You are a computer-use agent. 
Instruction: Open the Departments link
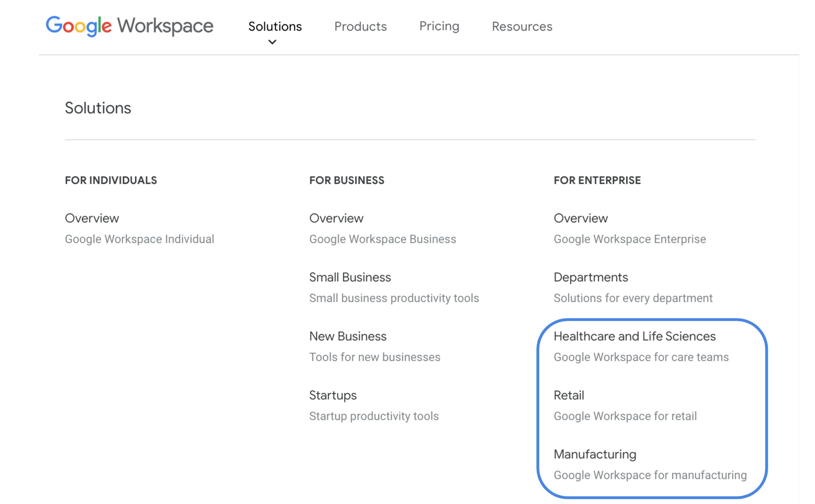point(591,277)
